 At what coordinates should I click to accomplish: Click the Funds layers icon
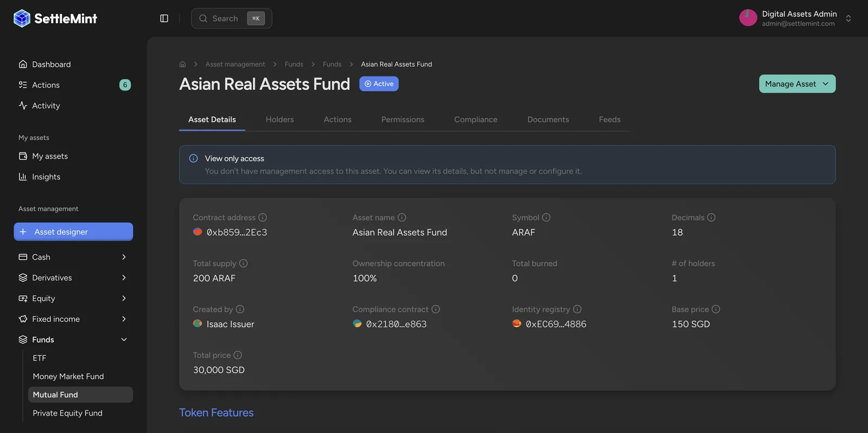[23, 340]
